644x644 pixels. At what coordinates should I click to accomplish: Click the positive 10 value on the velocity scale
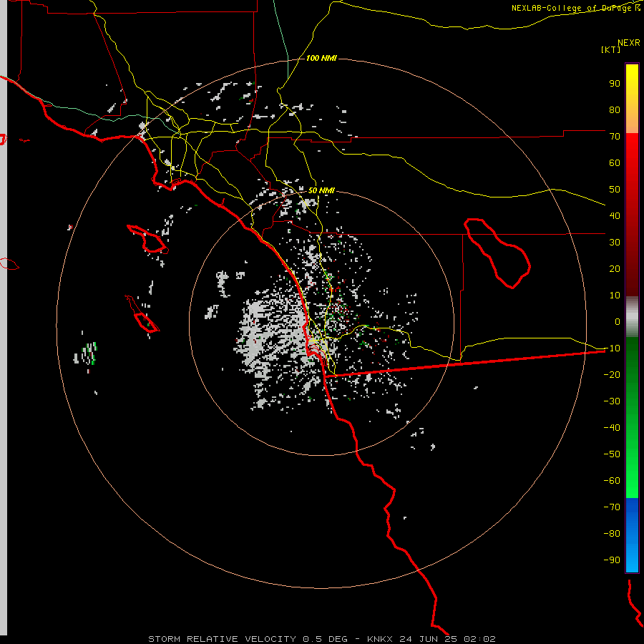(615, 296)
